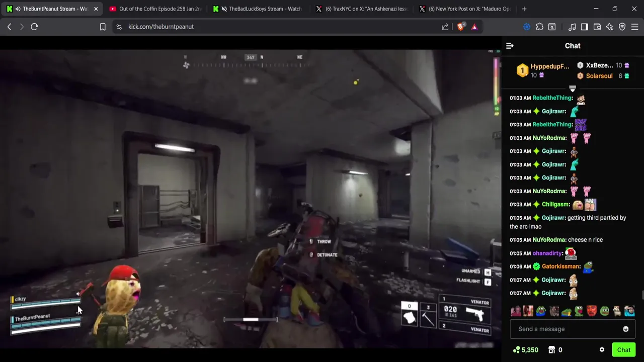The height and width of the screenshot is (362, 644).
Task: Click the green verified badge beside Gatorkissman
Action: [536, 266]
